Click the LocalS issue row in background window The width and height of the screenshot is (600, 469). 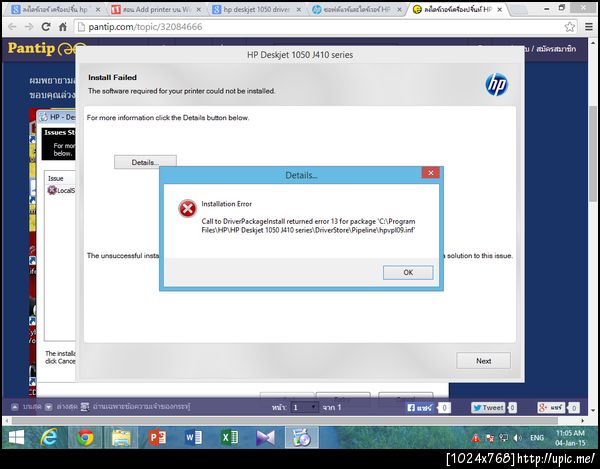point(61,190)
